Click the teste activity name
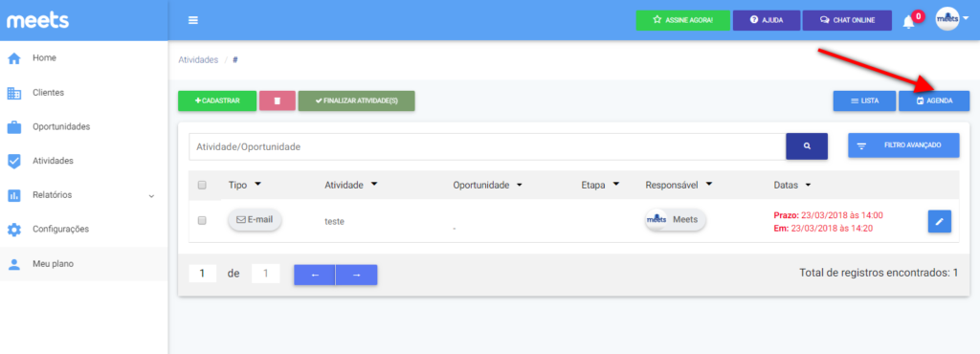 point(334,221)
